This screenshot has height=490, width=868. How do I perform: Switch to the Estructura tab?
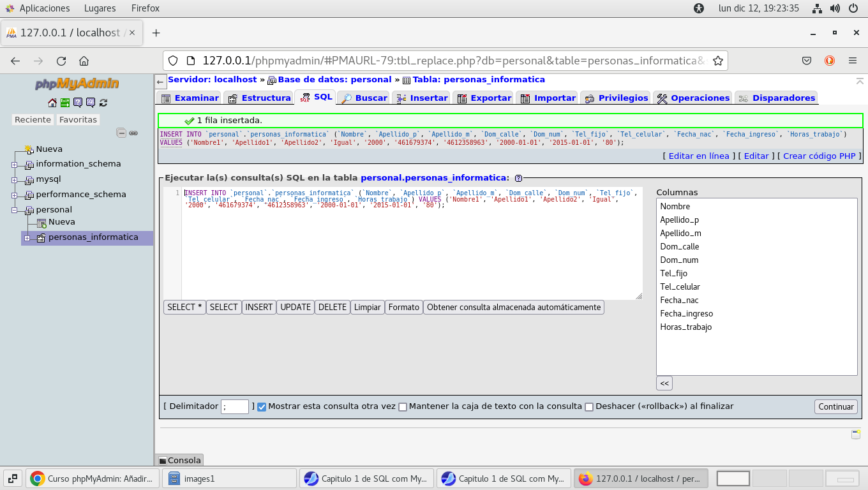click(x=259, y=98)
